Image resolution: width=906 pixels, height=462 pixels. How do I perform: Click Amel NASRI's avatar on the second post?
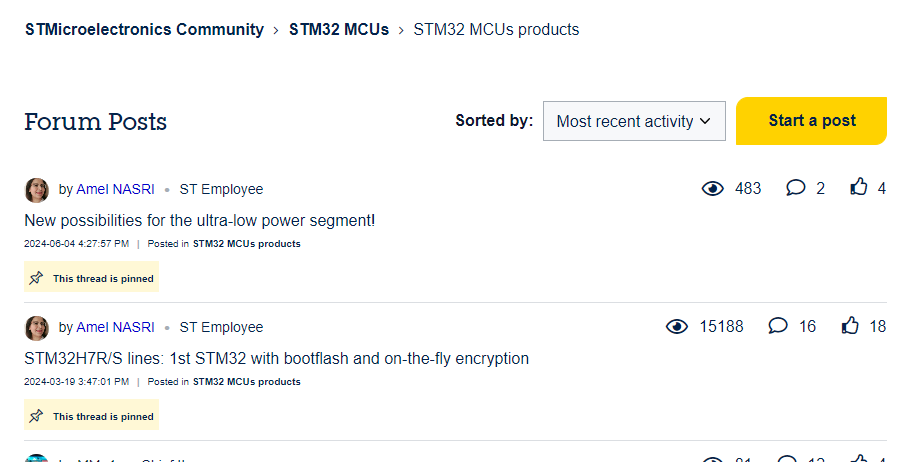pos(37,328)
